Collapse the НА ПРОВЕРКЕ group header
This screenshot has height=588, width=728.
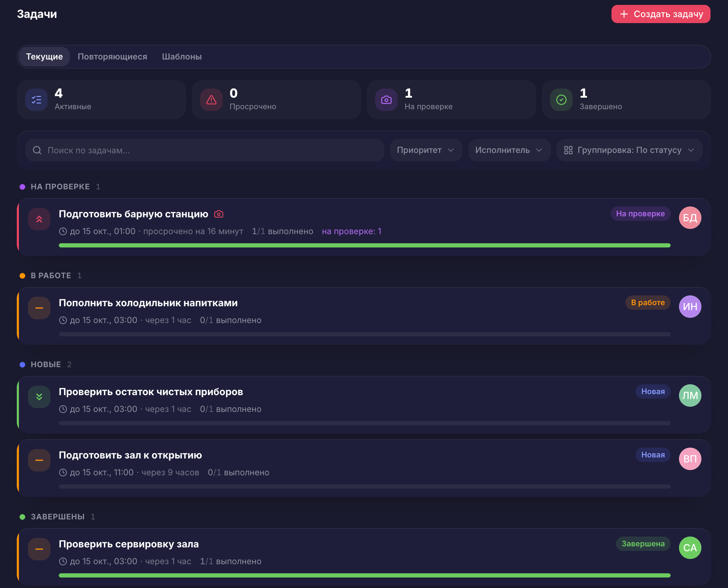[60, 187]
